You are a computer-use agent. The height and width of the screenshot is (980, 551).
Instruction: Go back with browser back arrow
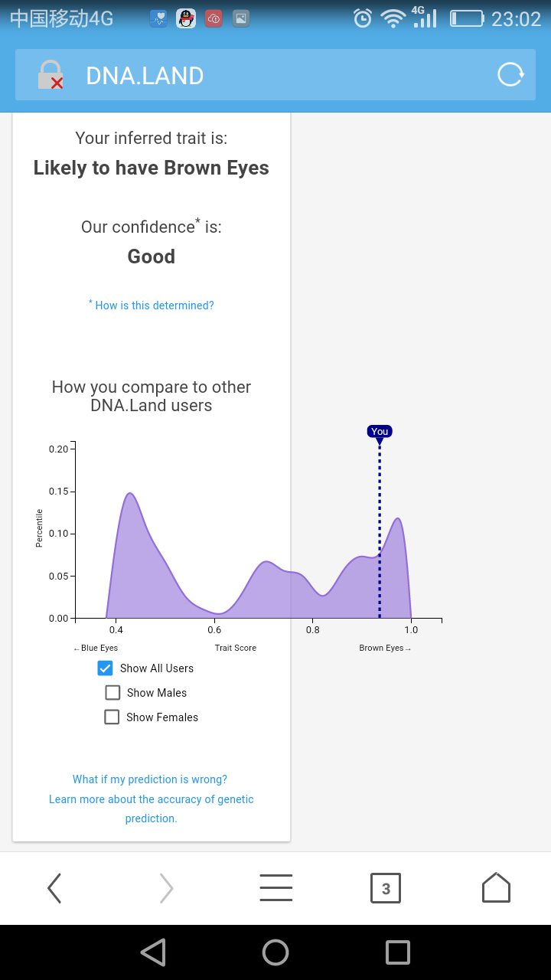(54, 888)
